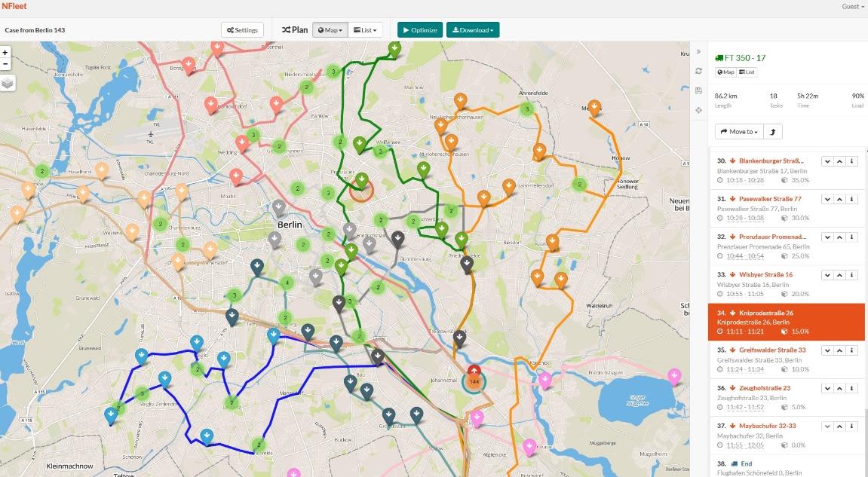868x477 pixels.
Task: Show info for Pasewalker Straße 77 task
Action: pos(851,199)
